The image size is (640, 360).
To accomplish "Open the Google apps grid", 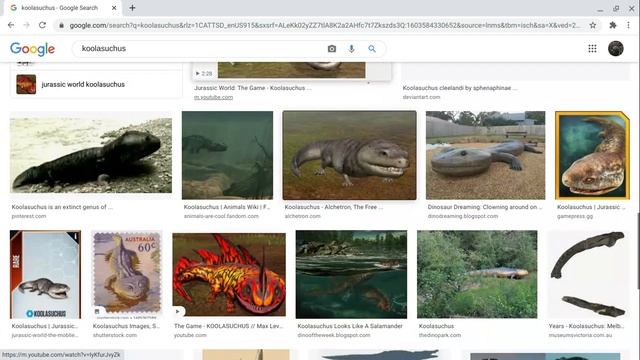I will 592,49.
